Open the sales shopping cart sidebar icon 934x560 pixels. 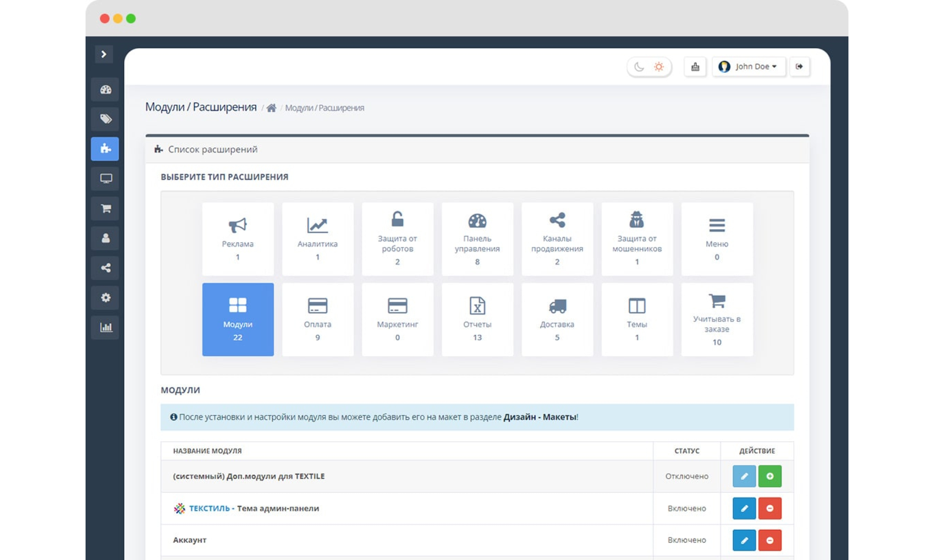point(105,208)
